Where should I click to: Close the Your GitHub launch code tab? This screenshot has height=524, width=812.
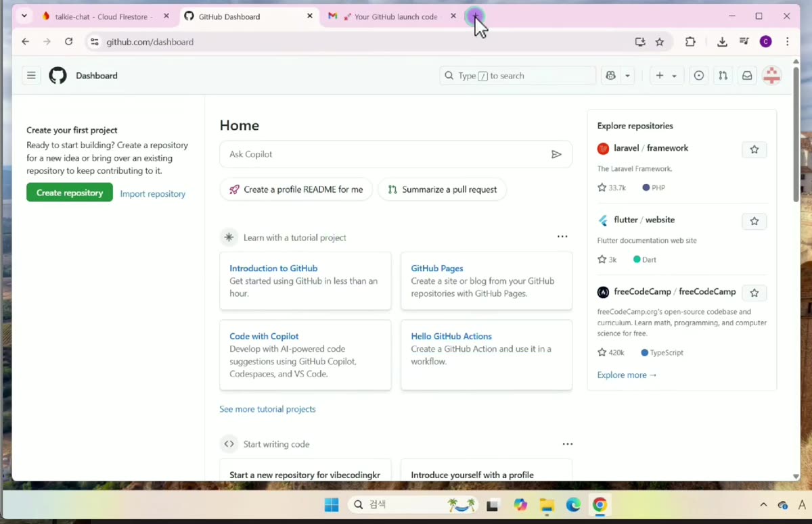tap(453, 16)
